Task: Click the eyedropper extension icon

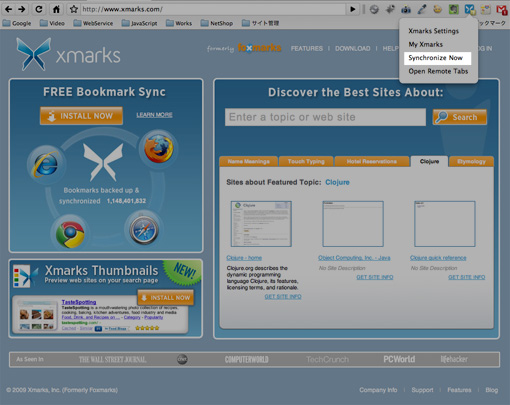Action: point(422,9)
